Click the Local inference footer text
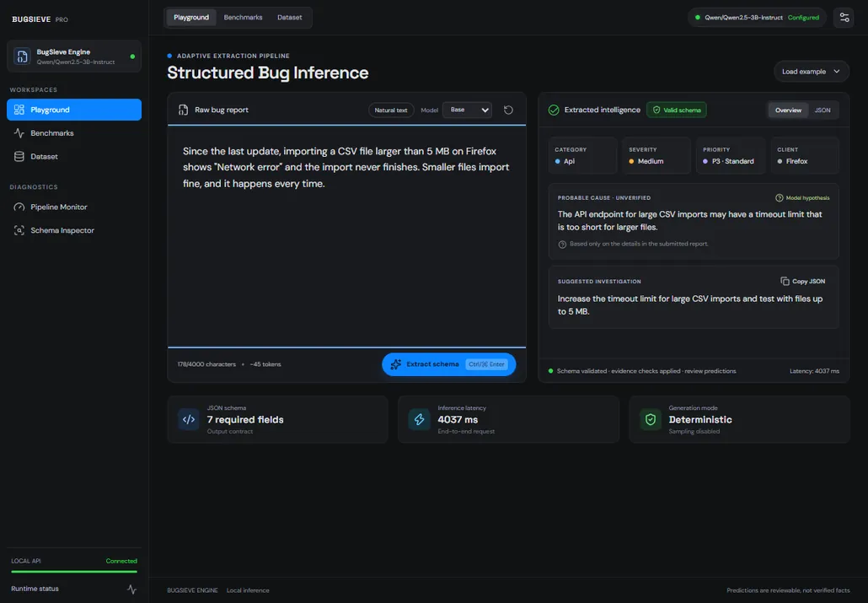 point(248,590)
